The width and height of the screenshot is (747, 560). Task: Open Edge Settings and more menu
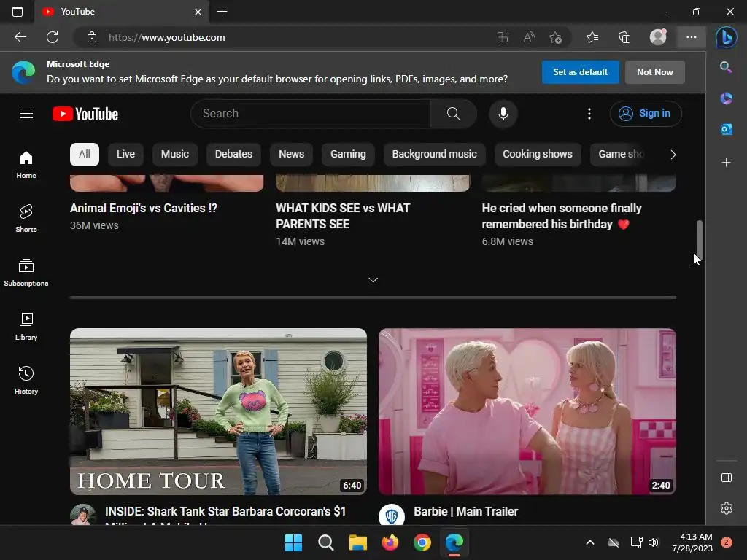click(x=692, y=37)
